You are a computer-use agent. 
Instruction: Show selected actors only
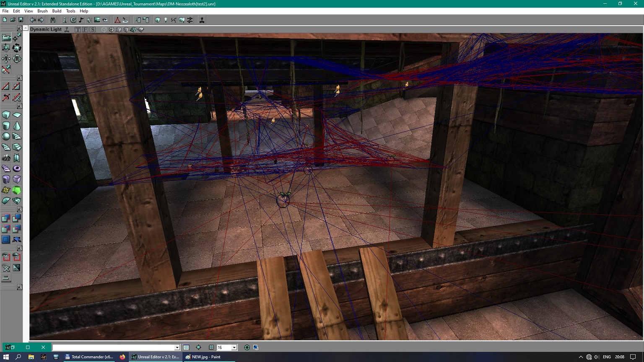(x=6, y=257)
